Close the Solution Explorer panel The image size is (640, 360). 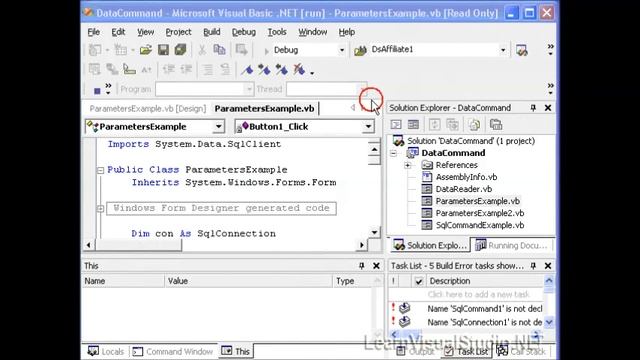(x=548, y=108)
